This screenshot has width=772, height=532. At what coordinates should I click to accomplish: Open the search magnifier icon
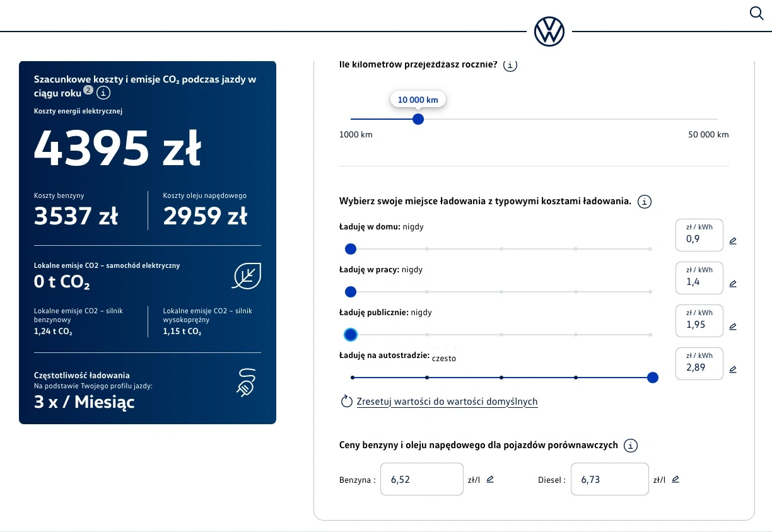pyautogui.click(x=756, y=13)
